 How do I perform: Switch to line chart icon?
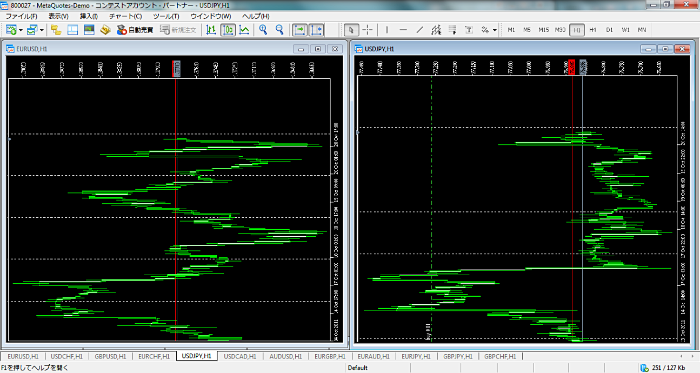[x=244, y=30]
